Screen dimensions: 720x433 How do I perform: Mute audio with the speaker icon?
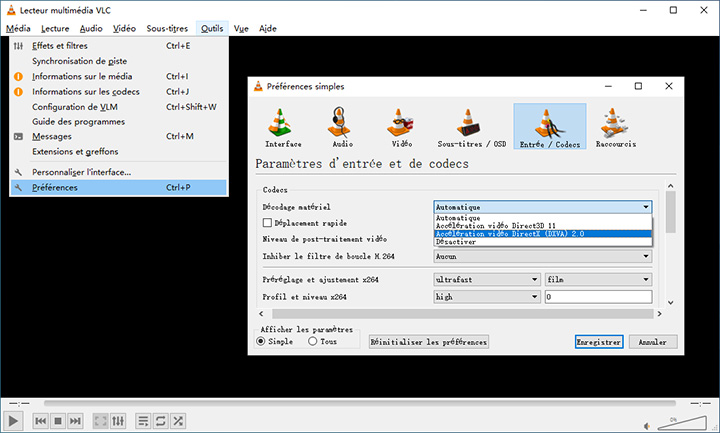point(647,426)
